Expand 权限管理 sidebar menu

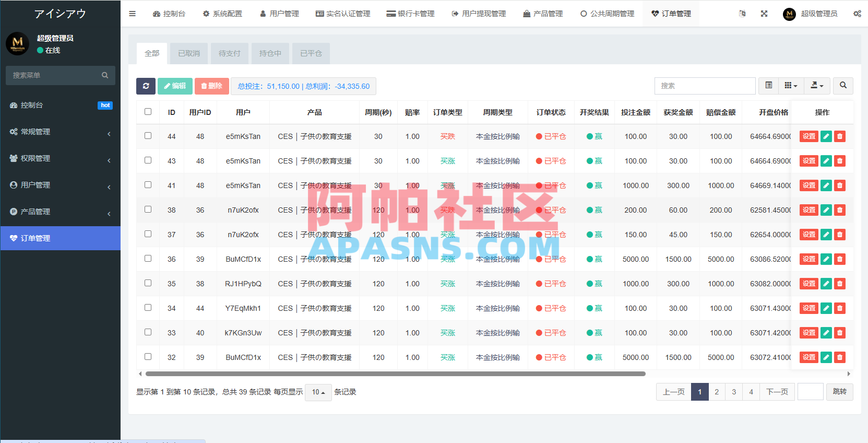tap(61, 159)
